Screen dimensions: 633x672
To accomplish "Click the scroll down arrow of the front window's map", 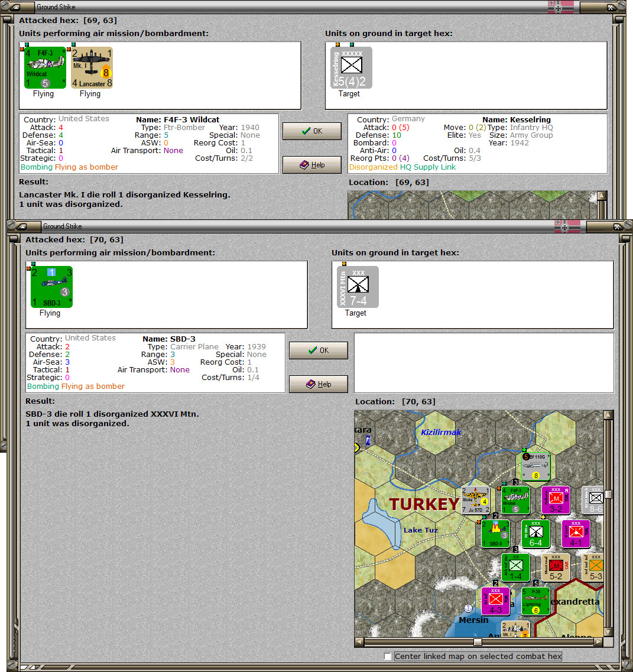I will [x=608, y=632].
